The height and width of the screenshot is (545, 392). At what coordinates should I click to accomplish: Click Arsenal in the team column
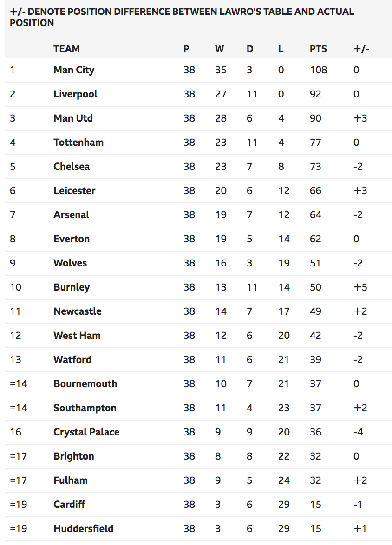pyautogui.click(x=72, y=215)
